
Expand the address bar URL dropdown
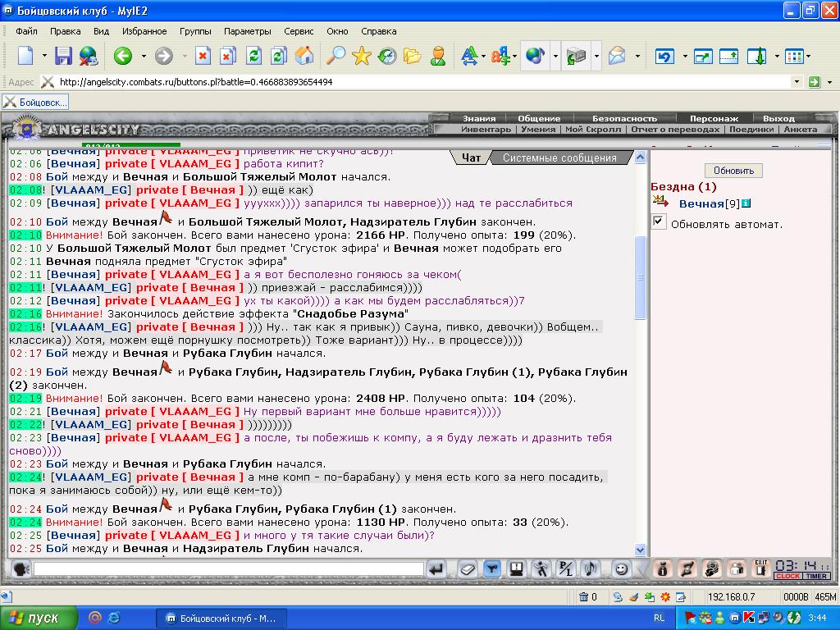point(797,82)
